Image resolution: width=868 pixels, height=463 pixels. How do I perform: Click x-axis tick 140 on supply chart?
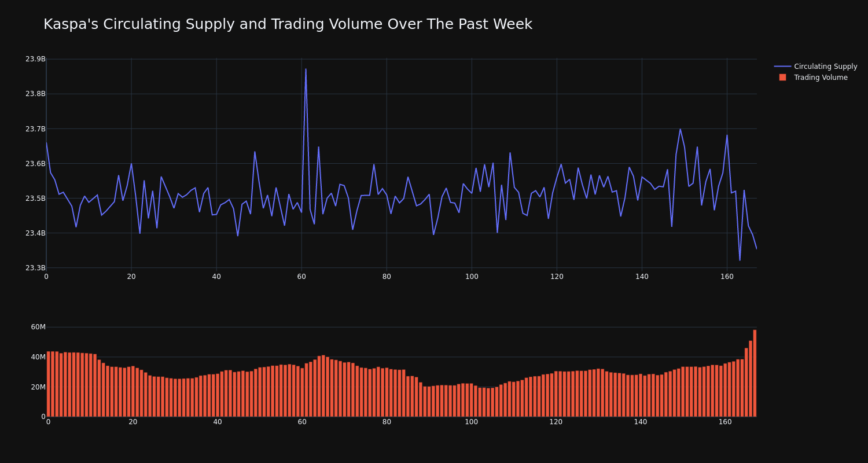pyautogui.click(x=642, y=277)
